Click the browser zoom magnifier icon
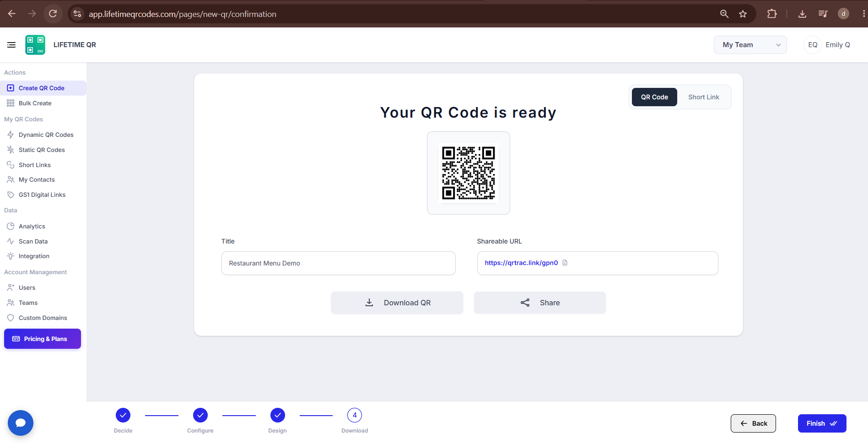The image size is (868, 444). click(724, 14)
